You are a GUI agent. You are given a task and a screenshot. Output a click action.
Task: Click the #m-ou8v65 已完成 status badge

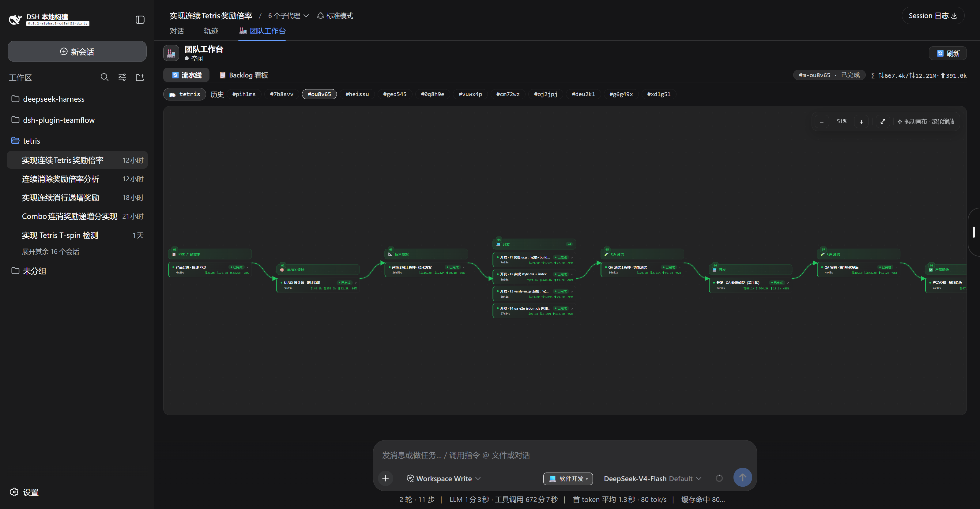pyautogui.click(x=829, y=75)
